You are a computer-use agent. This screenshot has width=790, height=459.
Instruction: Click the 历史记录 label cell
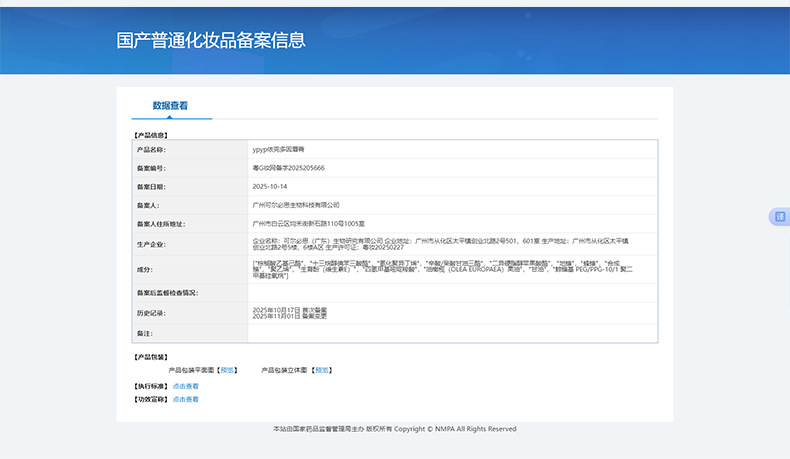190,313
